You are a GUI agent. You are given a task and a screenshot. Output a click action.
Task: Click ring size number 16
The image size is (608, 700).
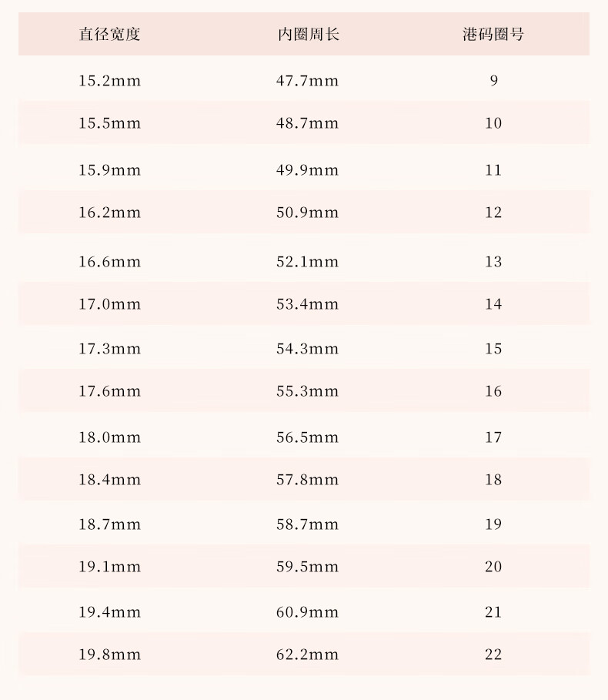coord(493,391)
